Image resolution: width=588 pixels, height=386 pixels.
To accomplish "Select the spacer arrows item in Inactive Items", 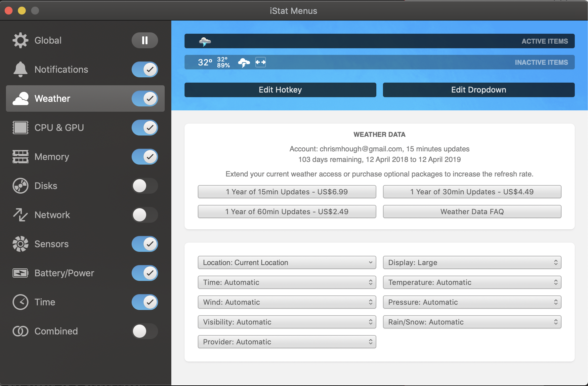I will tap(261, 62).
